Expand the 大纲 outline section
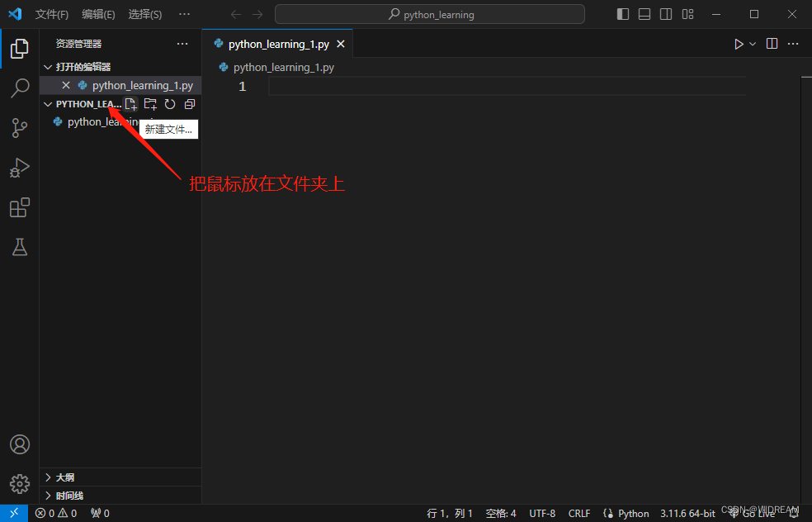 [120, 477]
